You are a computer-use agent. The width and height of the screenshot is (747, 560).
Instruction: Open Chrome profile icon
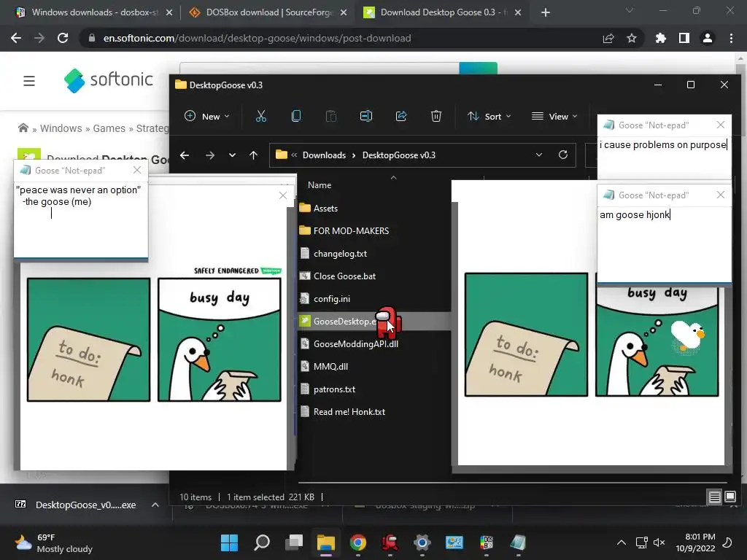[708, 38]
